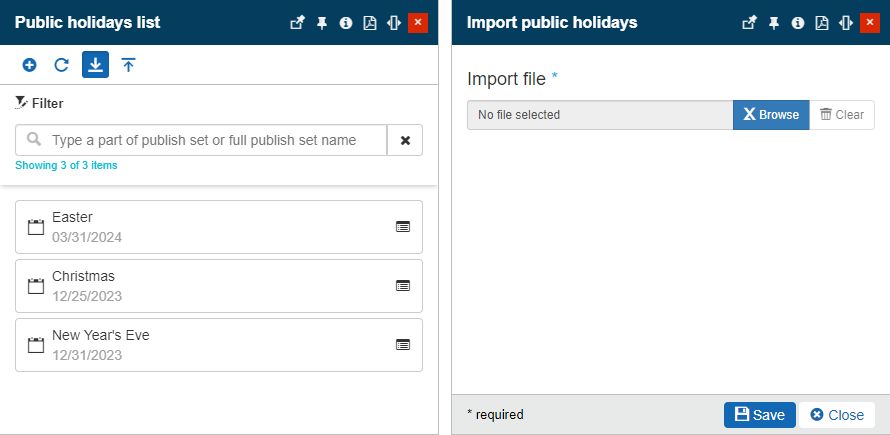Click calendar icon beside Christmas
This screenshot has width=890, height=435.
click(36, 286)
